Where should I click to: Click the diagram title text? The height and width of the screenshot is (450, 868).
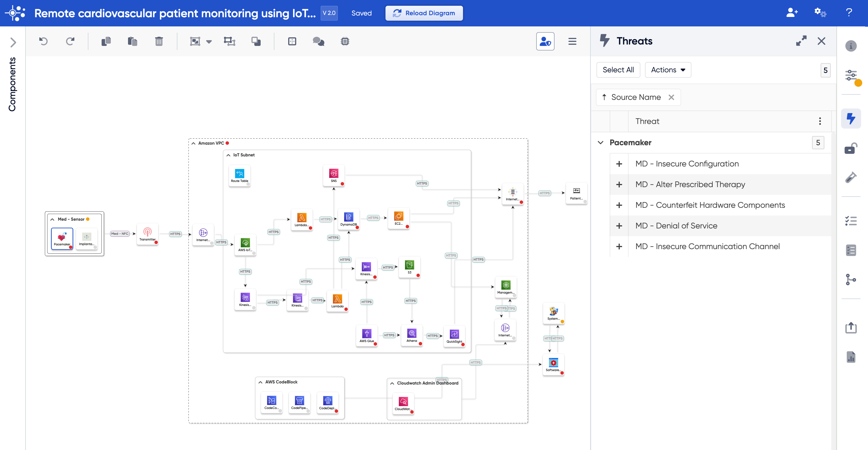175,13
